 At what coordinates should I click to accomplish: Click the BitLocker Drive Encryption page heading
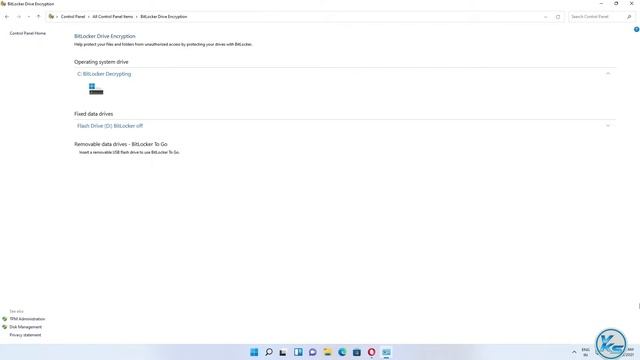click(105, 36)
